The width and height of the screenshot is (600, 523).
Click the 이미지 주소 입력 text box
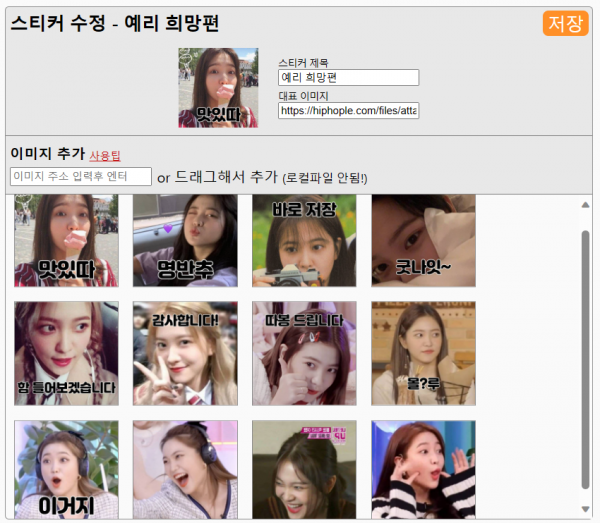(81, 177)
